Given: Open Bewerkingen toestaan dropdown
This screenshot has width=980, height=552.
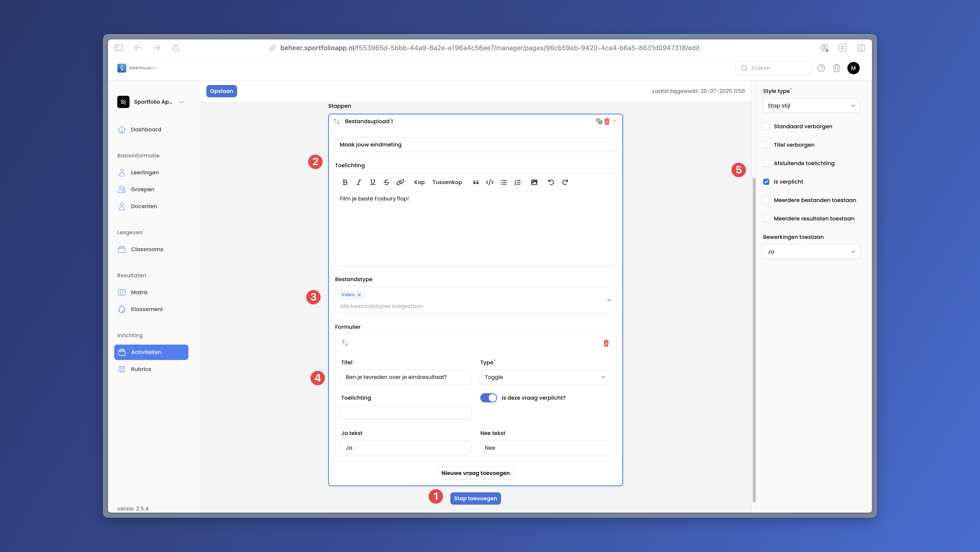Looking at the screenshot, I should pos(812,252).
